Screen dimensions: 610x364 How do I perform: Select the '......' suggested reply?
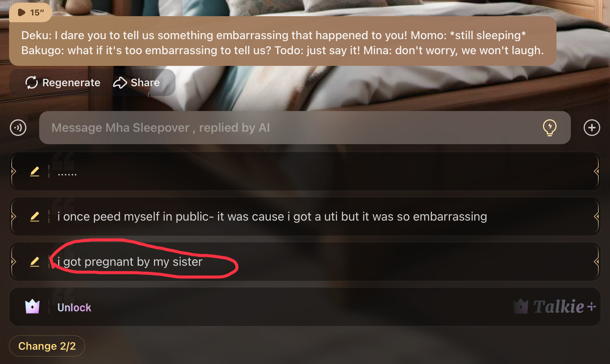(305, 171)
